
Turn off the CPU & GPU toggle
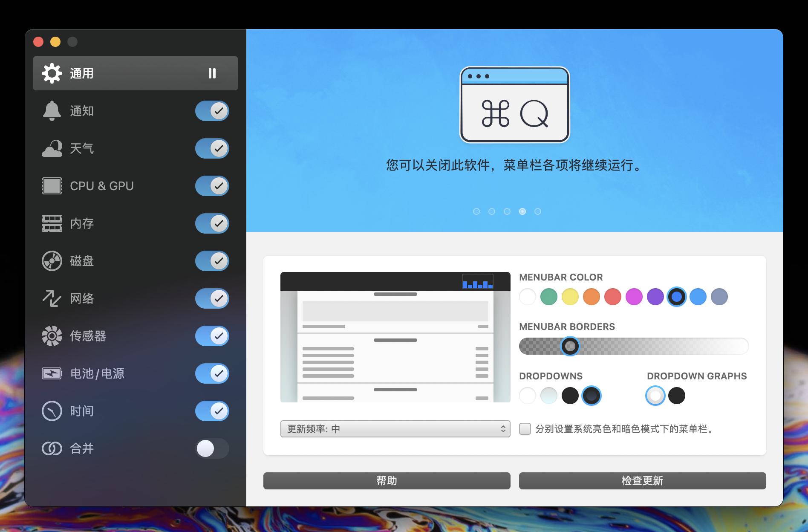212,186
